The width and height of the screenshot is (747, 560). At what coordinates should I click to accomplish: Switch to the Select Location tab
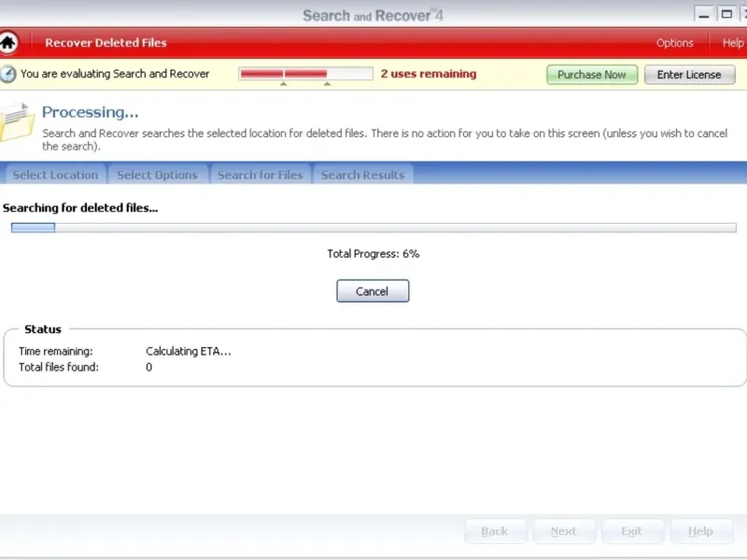(x=55, y=175)
